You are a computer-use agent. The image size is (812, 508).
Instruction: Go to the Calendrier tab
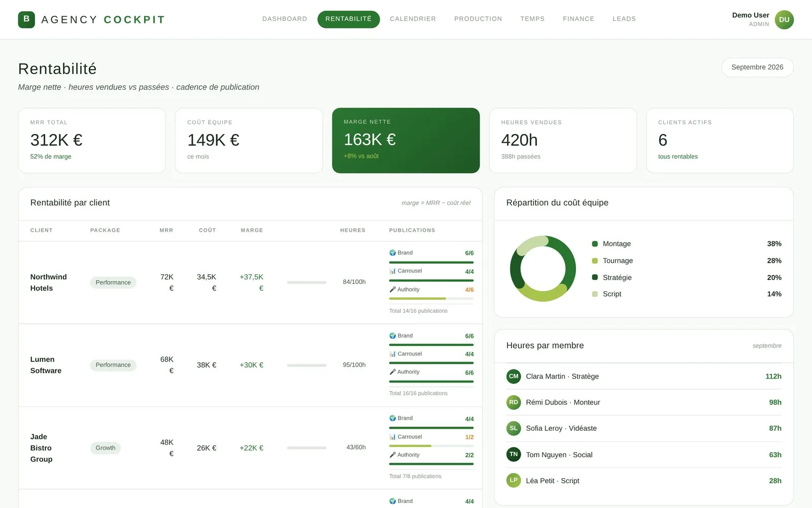click(413, 19)
